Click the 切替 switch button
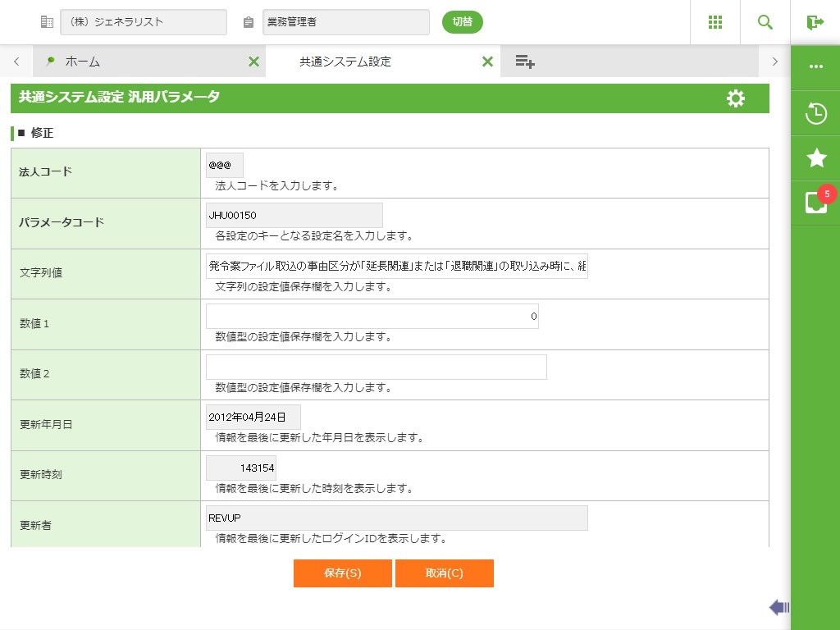 463,22
